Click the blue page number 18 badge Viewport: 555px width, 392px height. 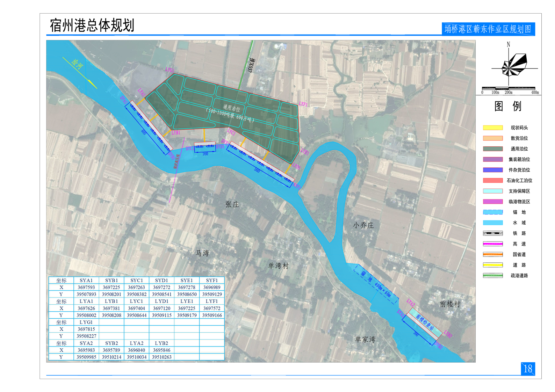[x=527, y=369]
